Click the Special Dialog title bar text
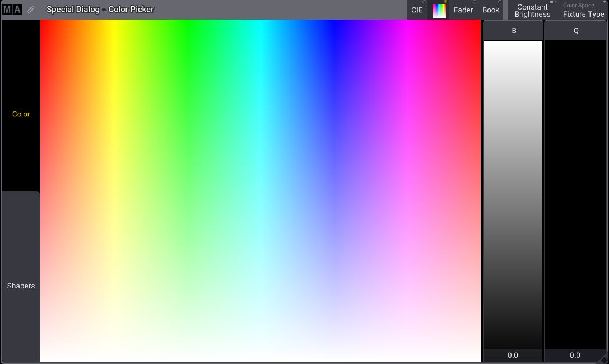The height and width of the screenshot is (364, 609). pos(100,10)
